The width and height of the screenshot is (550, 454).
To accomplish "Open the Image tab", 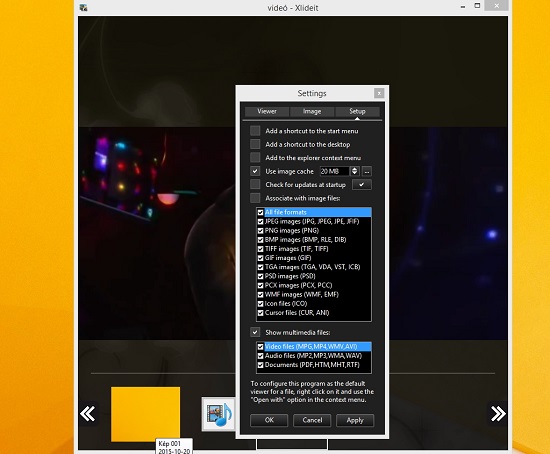I will [312, 111].
